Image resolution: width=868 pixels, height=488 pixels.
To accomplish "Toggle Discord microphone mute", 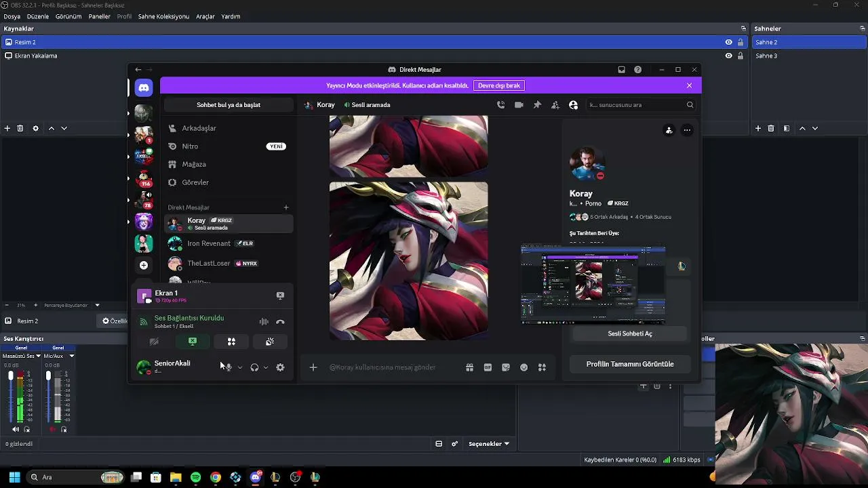I will pos(229,367).
